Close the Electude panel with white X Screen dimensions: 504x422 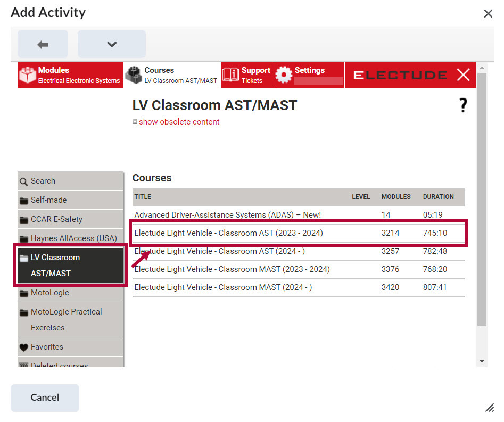463,75
